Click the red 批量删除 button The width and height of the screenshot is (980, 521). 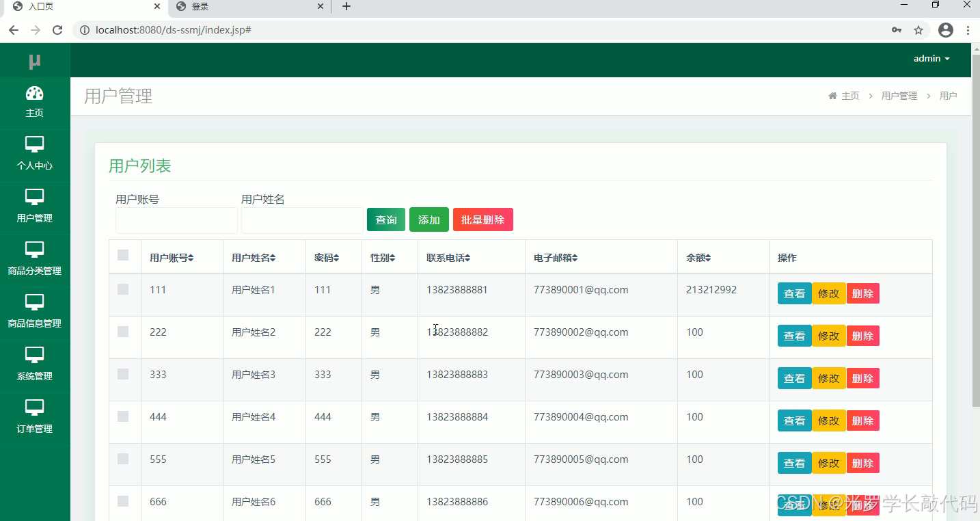pos(483,219)
